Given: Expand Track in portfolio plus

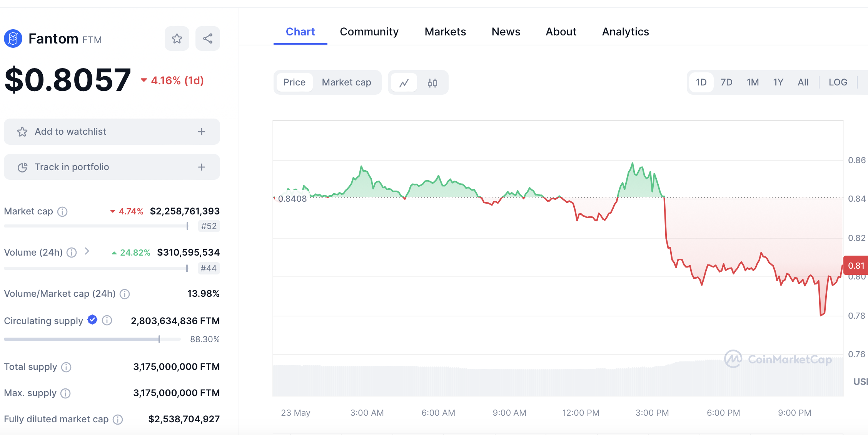Looking at the screenshot, I should point(202,167).
